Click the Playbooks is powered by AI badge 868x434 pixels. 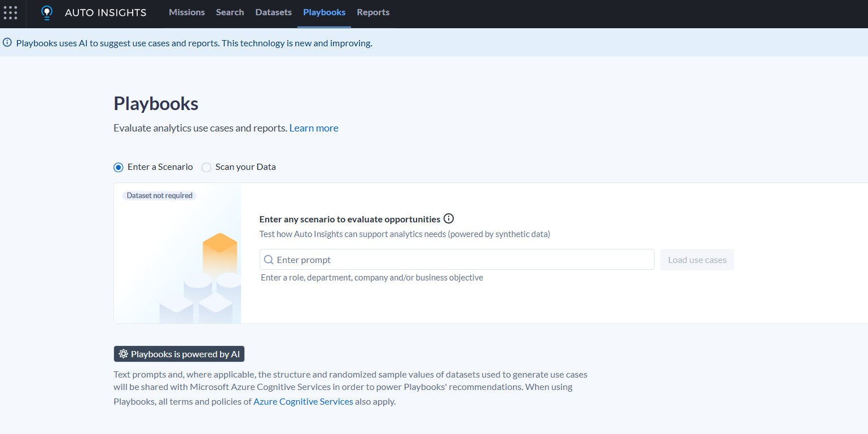pyautogui.click(x=179, y=354)
